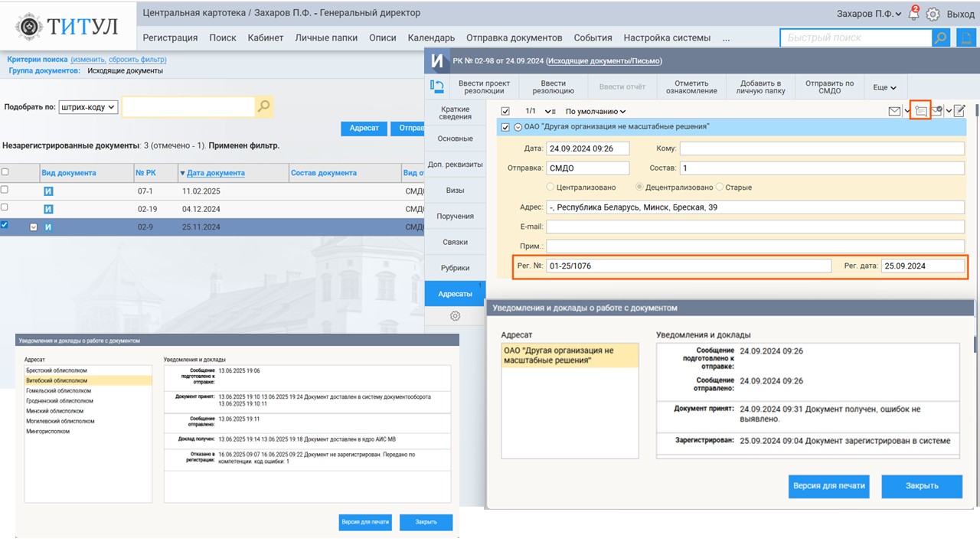The image size is (980, 551).
Task: Click the gear icon below Адресаты tab
Action: tap(455, 316)
